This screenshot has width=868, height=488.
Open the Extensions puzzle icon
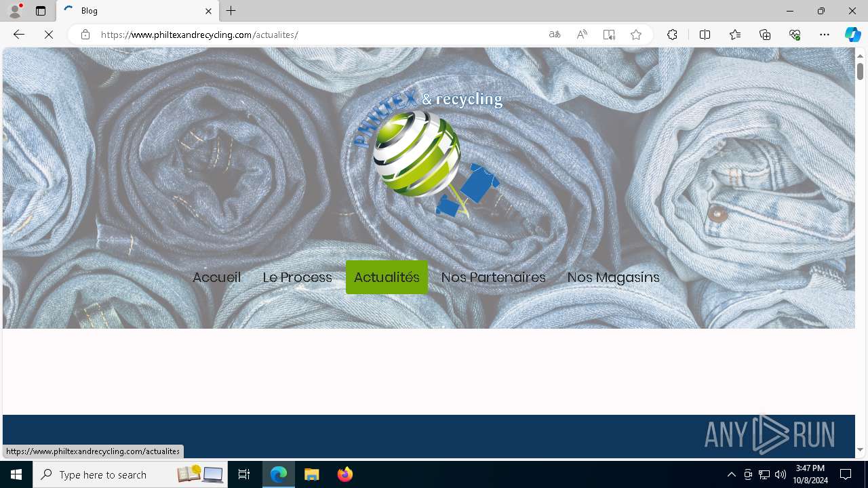672,35
